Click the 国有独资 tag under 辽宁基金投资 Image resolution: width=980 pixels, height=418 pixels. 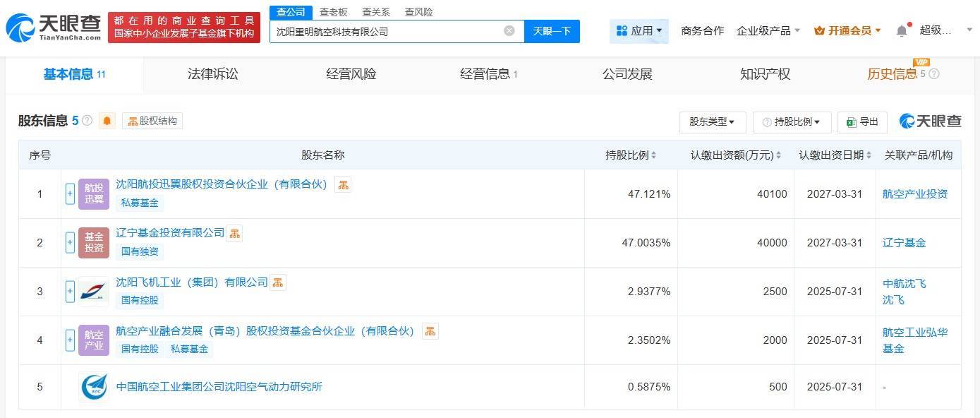(x=140, y=251)
